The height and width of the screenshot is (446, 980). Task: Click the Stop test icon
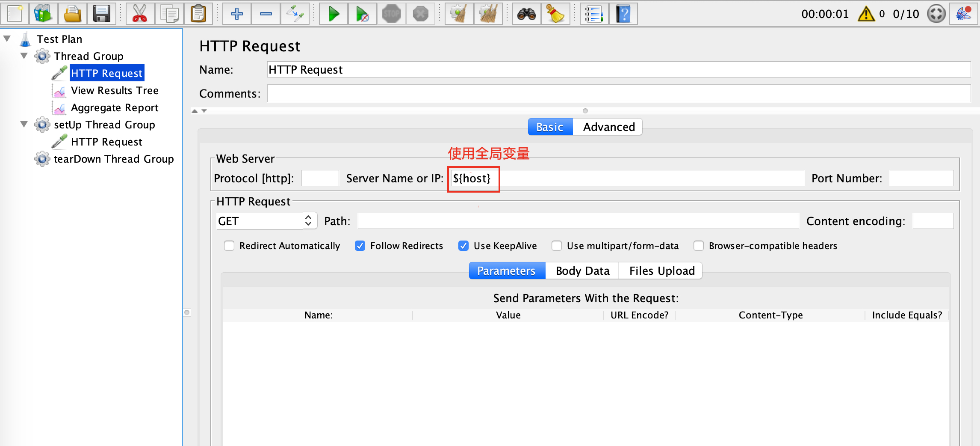[x=392, y=14]
